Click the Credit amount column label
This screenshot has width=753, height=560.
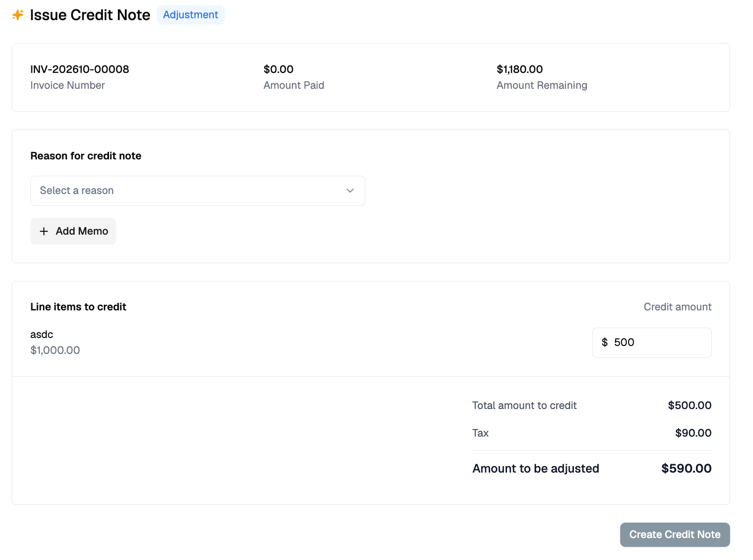[677, 307]
